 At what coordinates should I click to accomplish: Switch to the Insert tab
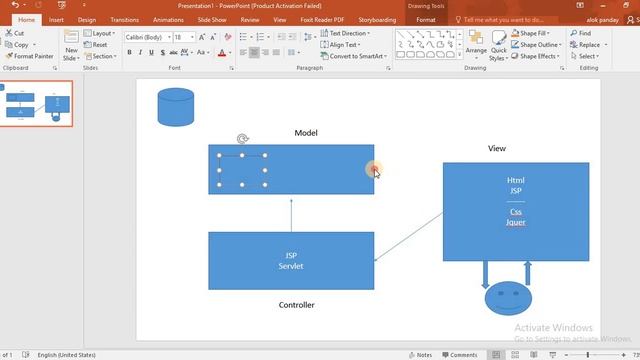(x=56, y=20)
